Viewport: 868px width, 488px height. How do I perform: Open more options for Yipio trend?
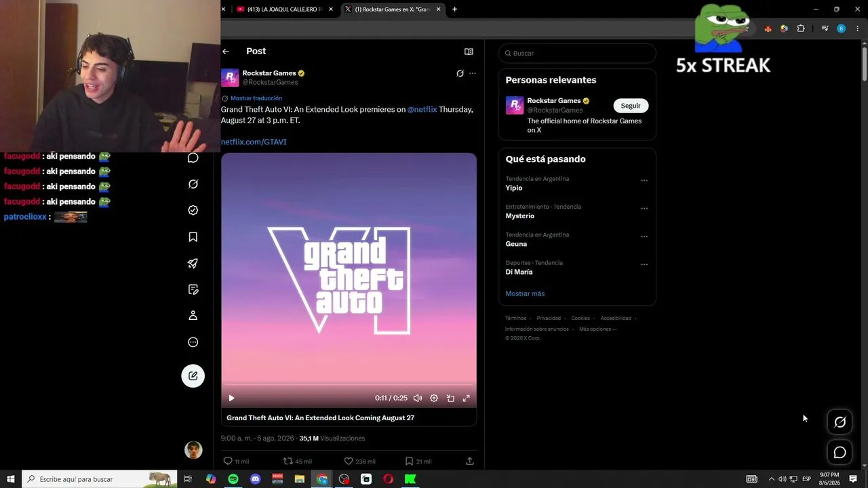pyautogui.click(x=644, y=181)
